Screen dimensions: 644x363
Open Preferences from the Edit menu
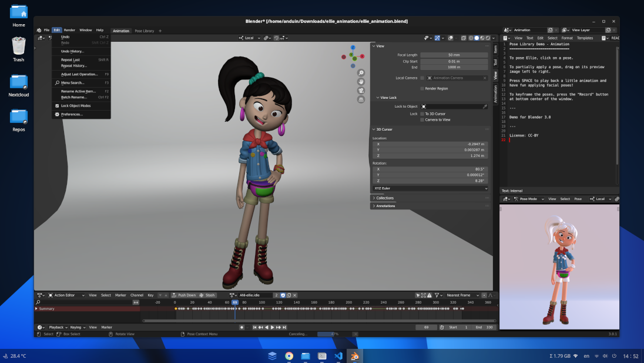point(72,114)
